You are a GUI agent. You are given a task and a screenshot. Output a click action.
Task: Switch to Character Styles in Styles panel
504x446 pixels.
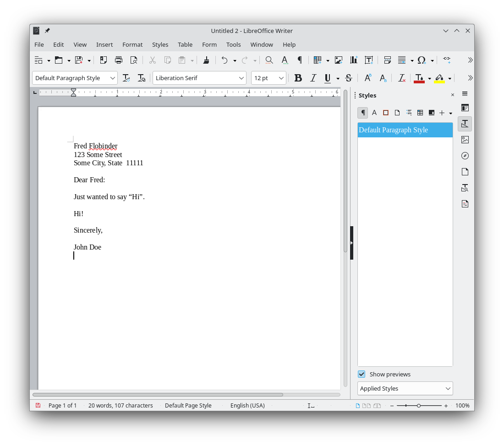[374, 113]
